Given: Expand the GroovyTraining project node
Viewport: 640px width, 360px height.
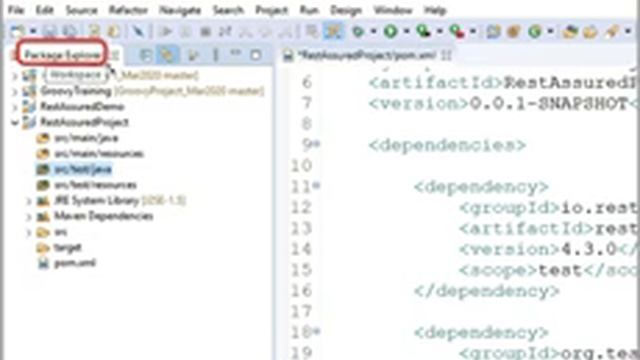Looking at the screenshot, I should coord(15,91).
